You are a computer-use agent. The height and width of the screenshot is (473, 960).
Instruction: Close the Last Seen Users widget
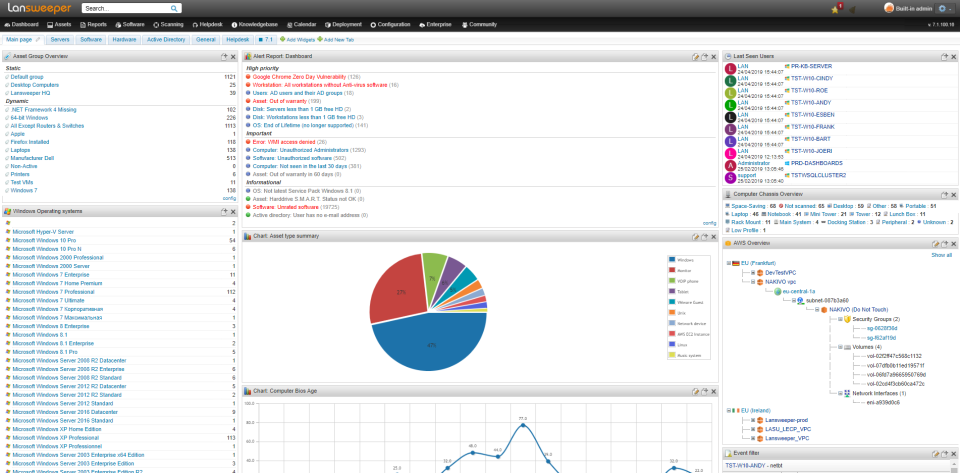pyautogui.click(x=953, y=56)
